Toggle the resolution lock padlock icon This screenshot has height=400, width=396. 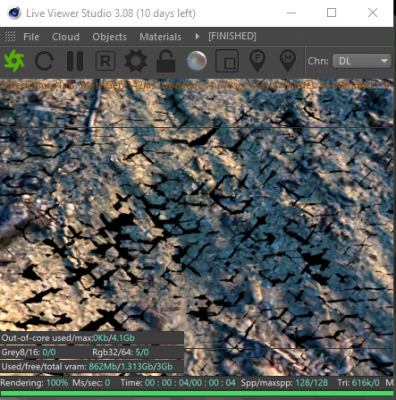166,61
